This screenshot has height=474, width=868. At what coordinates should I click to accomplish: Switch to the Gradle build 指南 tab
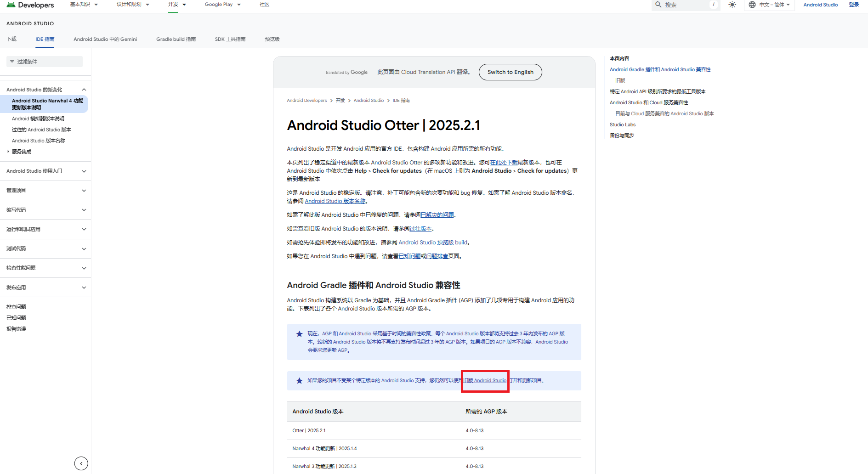(x=176, y=39)
